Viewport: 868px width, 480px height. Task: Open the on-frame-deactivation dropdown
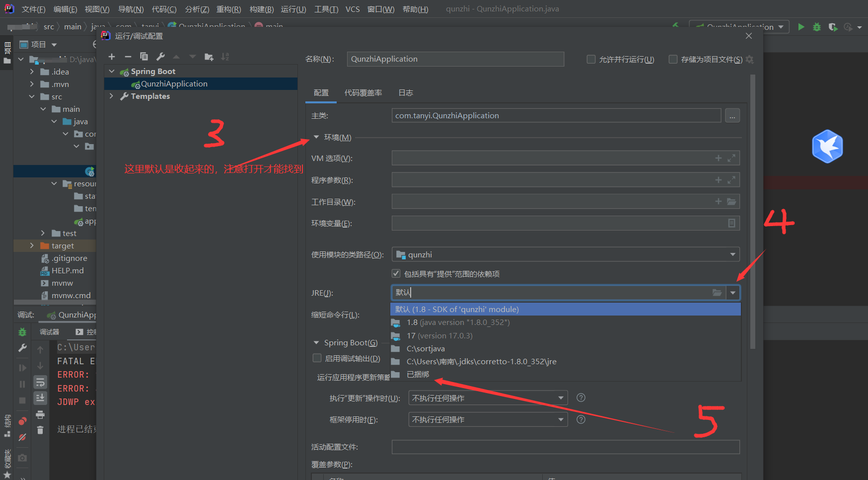tap(488, 419)
